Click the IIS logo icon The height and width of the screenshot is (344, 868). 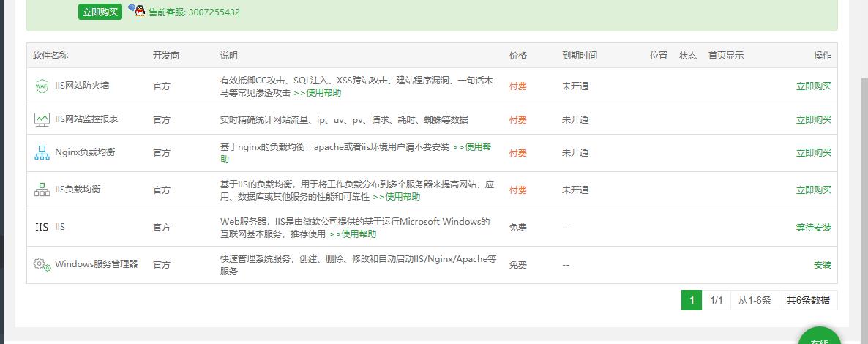(x=42, y=227)
